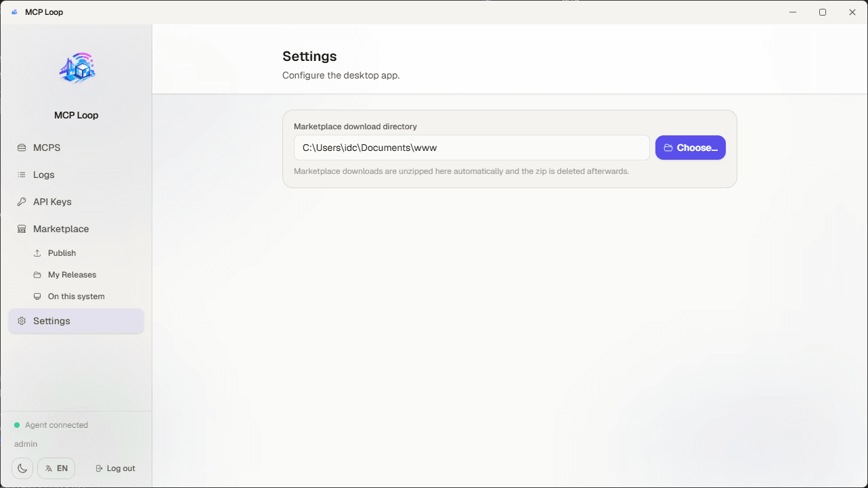The image size is (868, 488).
Task: Click Log out button
Action: click(115, 468)
